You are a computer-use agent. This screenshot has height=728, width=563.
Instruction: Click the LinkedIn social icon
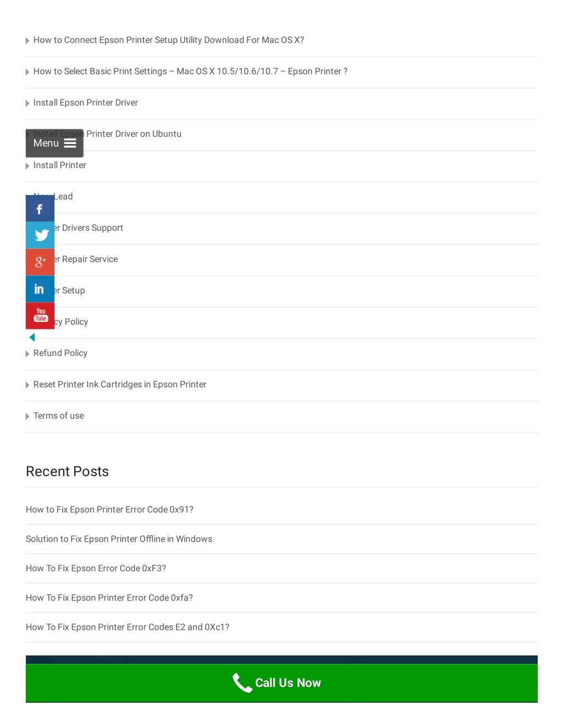click(40, 289)
